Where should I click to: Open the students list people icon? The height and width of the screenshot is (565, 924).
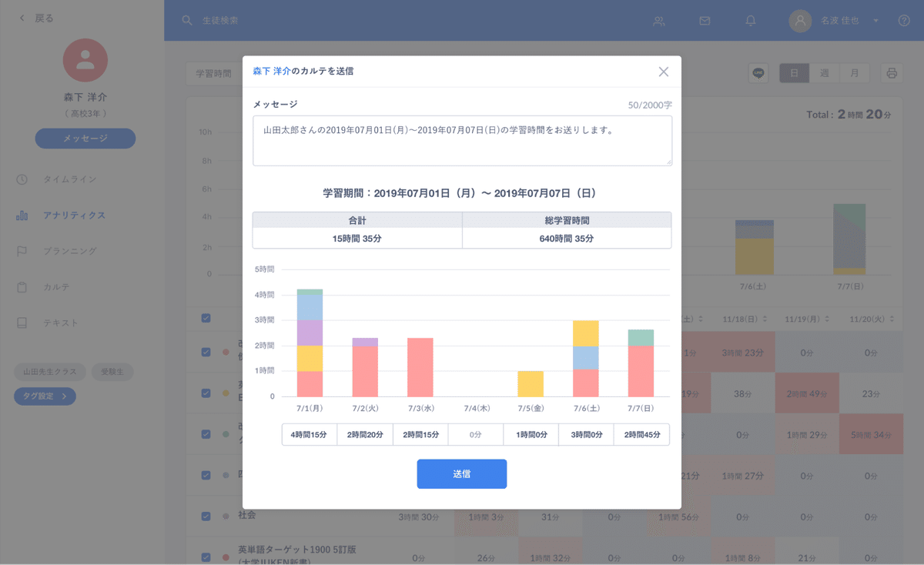658,21
